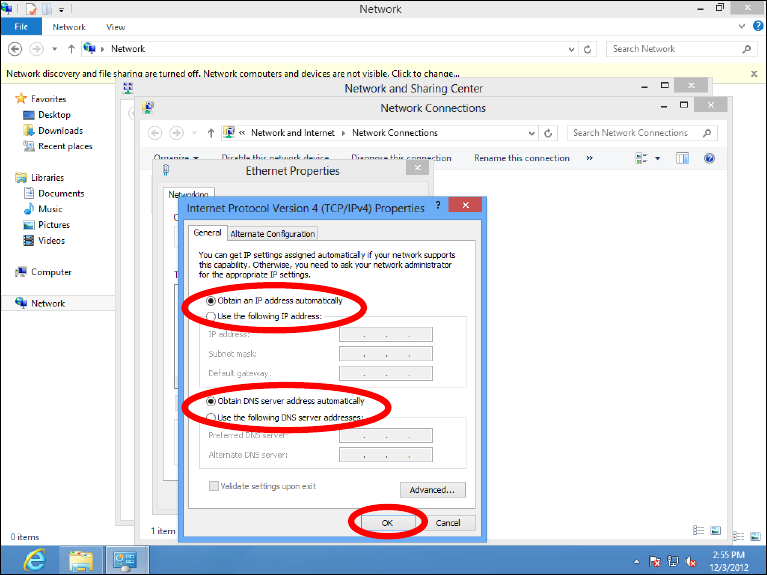Open Documents library
Viewport: 767px width, 575px height.
61,193
